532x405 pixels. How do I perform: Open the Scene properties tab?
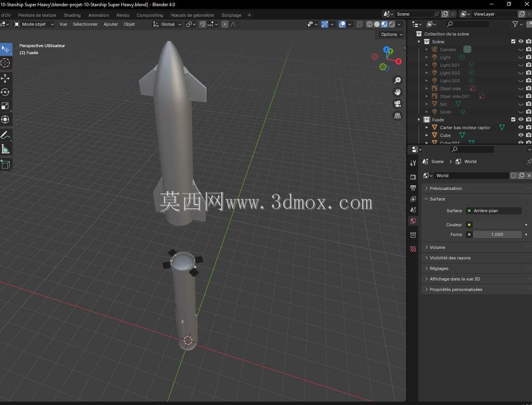tap(413, 210)
